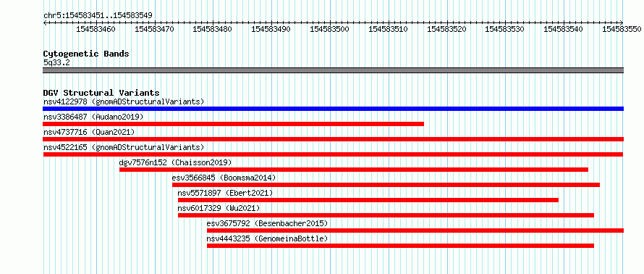
Task: Select the esv3566845 (Boomsma2014) label
Action: pos(224,178)
